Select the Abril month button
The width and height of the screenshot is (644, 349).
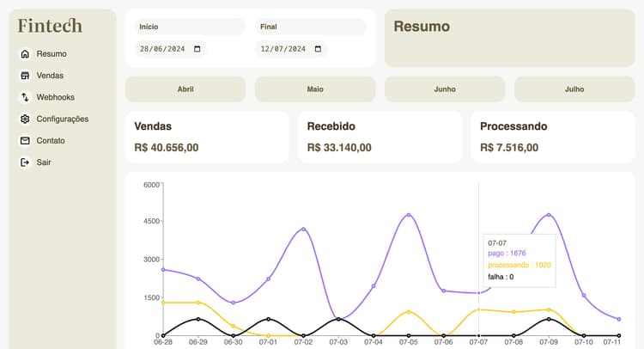pyautogui.click(x=185, y=89)
